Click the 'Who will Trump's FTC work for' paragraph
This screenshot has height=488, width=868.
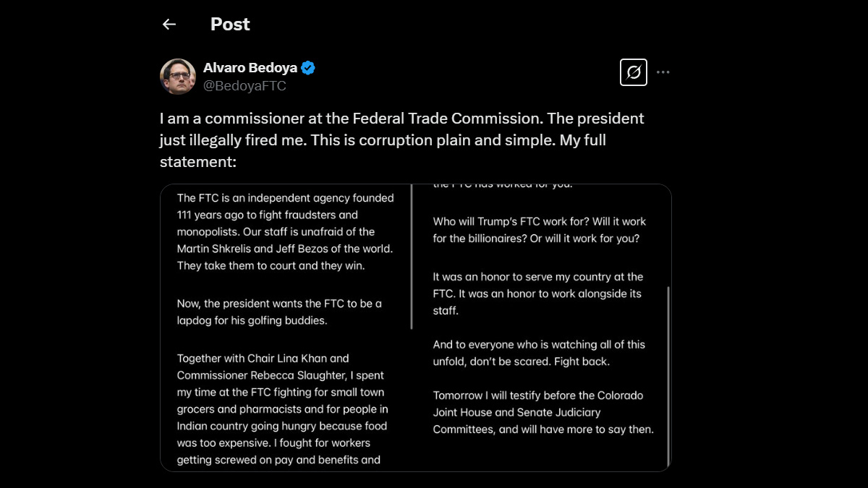(x=540, y=230)
